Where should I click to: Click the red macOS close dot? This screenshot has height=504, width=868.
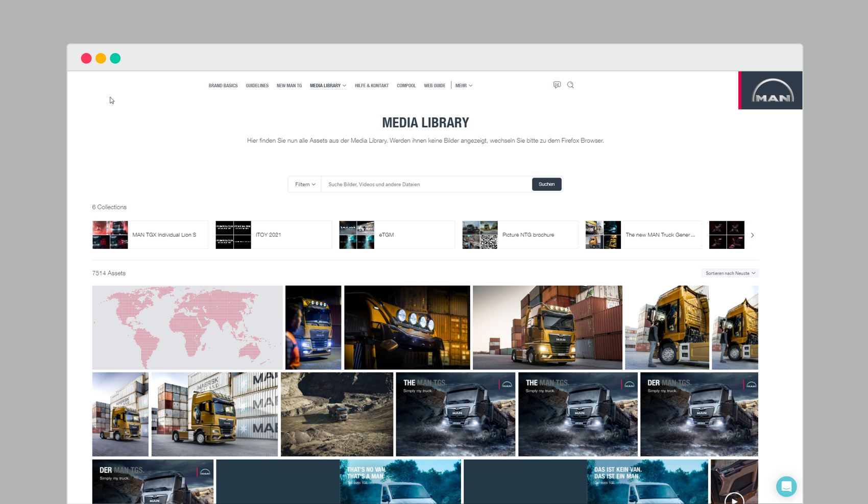tap(86, 58)
